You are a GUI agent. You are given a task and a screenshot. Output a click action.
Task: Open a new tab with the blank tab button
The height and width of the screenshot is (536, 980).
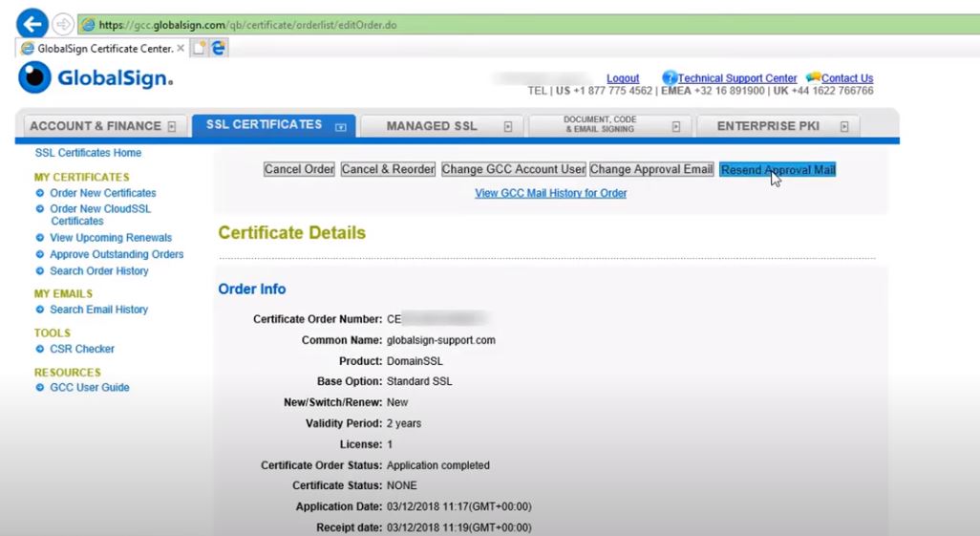pos(199,48)
